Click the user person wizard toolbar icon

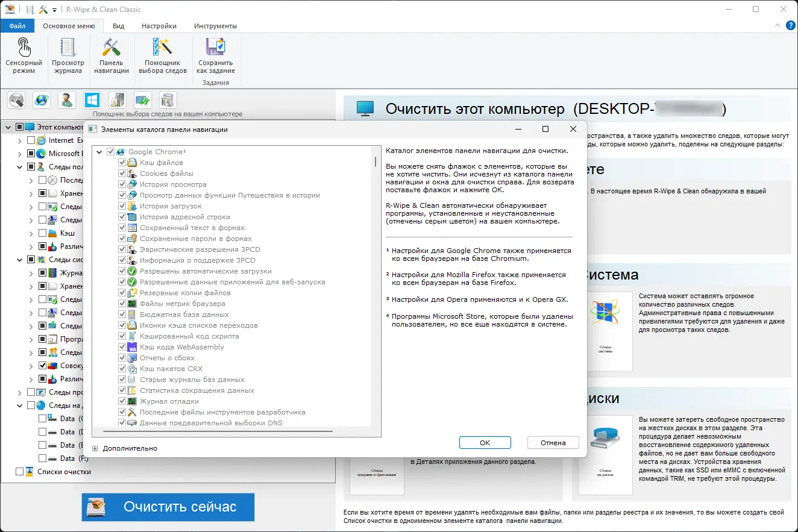coord(67,100)
